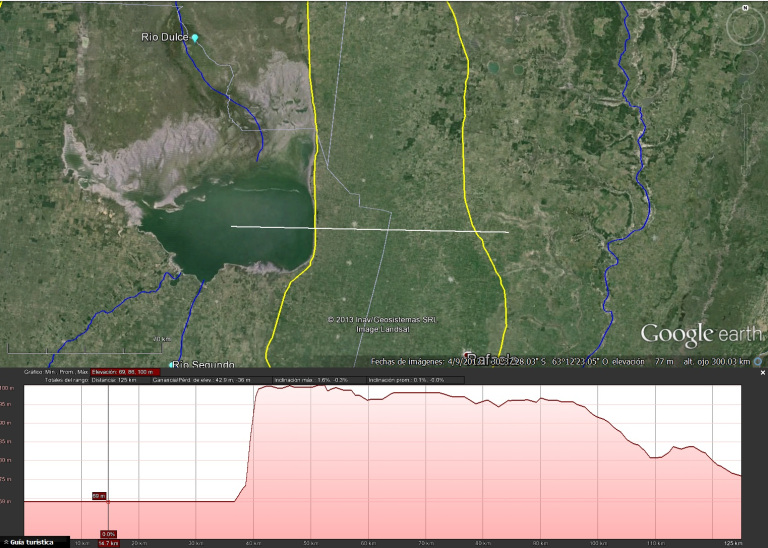Click the 14.7 km distance marker
768x548 pixels.
(x=108, y=543)
